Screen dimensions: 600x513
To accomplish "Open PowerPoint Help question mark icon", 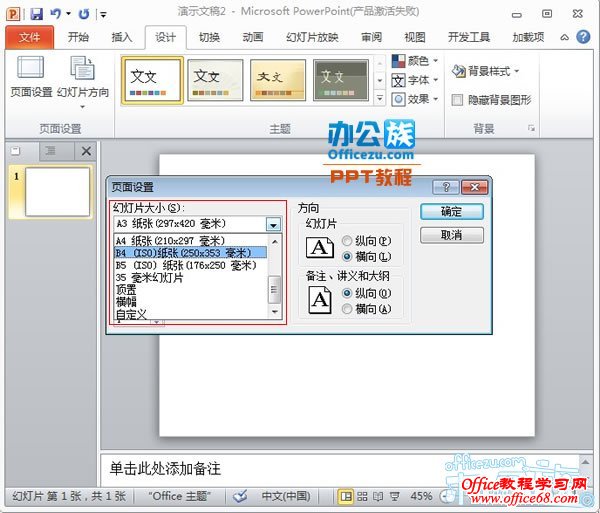I will click(x=583, y=37).
